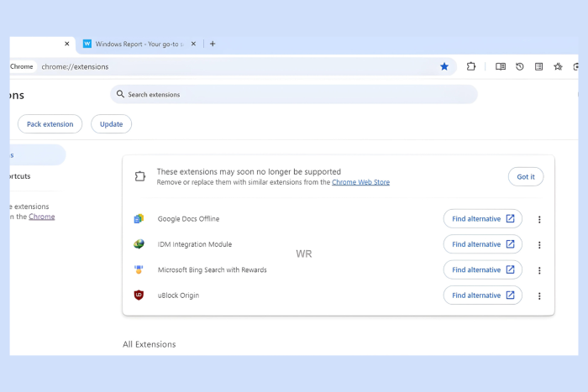Click the 'may soon no longer be supported' heading
588x392 pixels.
coord(249,171)
